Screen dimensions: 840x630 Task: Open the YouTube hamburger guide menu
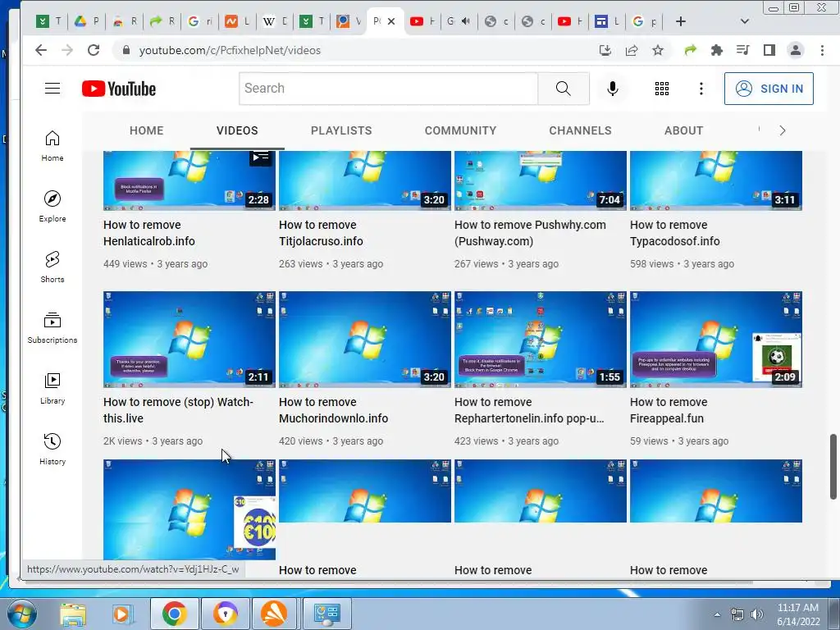pyautogui.click(x=52, y=89)
